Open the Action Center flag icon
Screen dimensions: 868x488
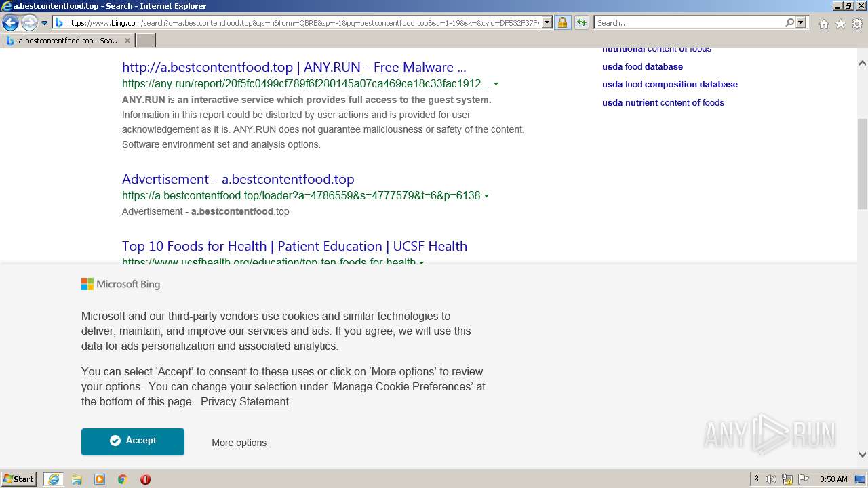point(803,479)
